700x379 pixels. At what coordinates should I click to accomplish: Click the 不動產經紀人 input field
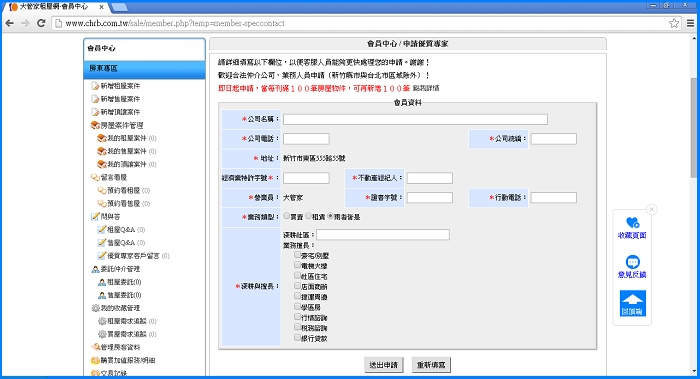coord(429,178)
